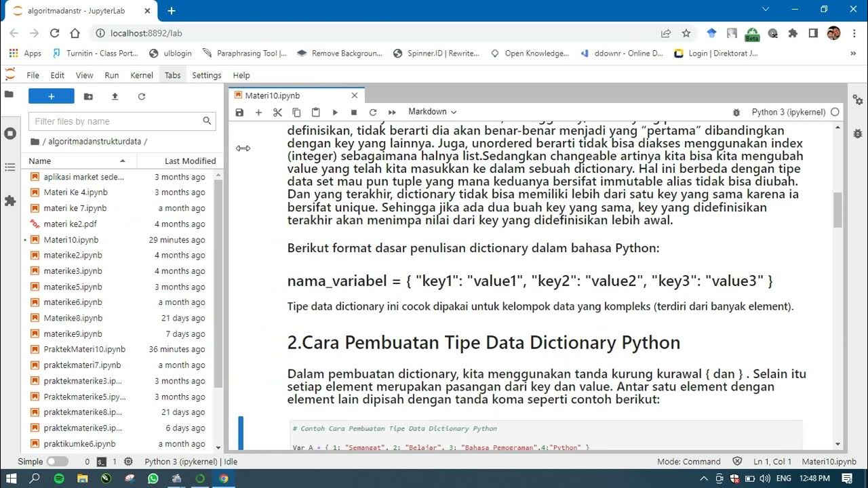The image size is (868, 488).
Task: Copy selected cells in the notebook toolbar
Action: pos(296,112)
